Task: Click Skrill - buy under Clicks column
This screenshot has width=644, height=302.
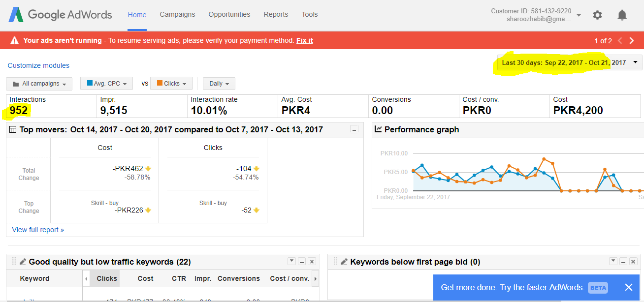Action: (213, 203)
